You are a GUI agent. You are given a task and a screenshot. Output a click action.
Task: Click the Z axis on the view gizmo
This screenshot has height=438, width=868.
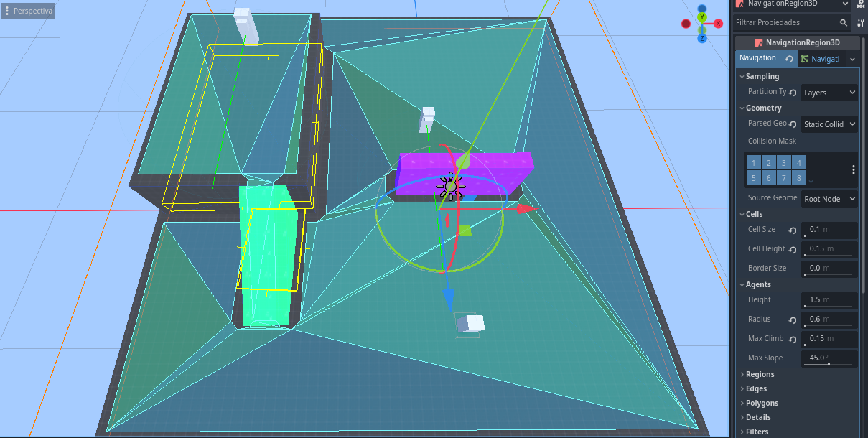(x=701, y=38)
